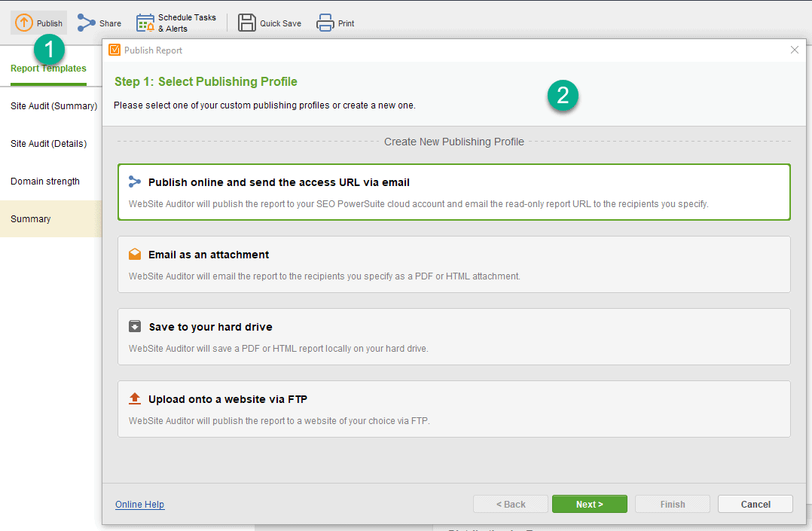Image resolution: width=812 pixels, height=531 pixels.
Task: Select the Domain strength template
Action: click(x=45, y=182)
